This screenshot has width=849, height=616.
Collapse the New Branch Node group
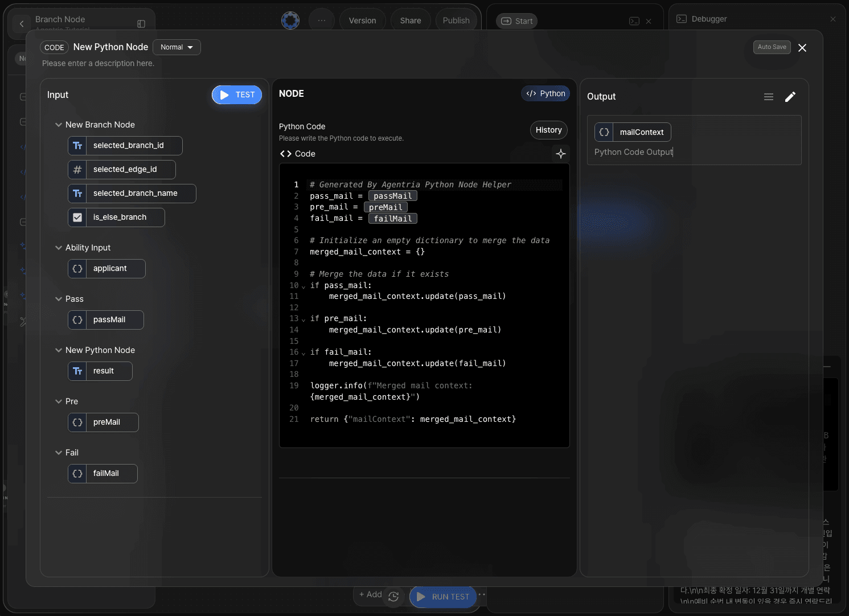58,125
